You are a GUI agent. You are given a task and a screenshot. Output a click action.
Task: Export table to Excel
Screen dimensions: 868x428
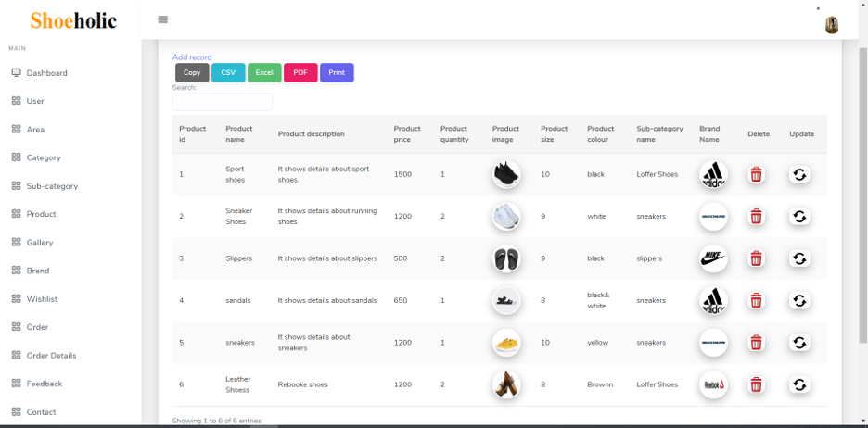[264, 72]
